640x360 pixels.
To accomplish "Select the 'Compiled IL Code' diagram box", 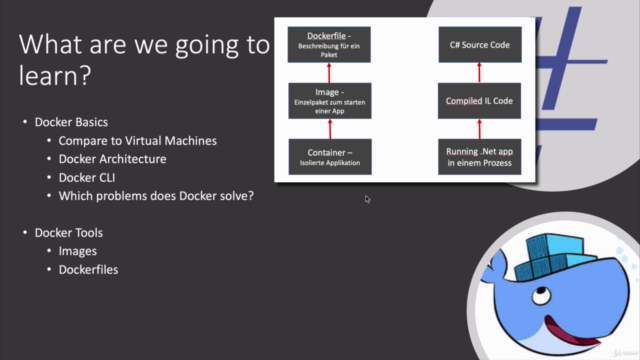I will coord(479,101).
